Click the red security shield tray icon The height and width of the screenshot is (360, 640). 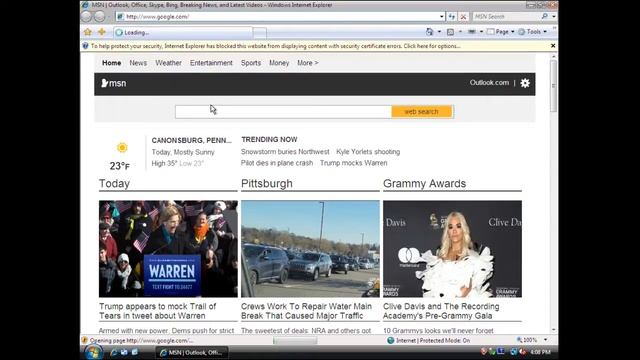coord(484,351)
